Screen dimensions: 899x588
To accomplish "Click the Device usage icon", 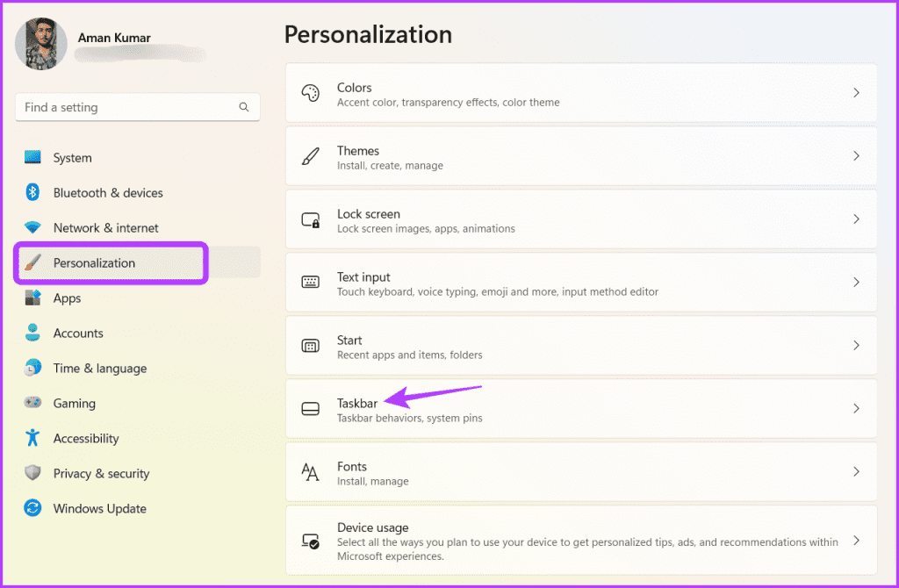I will click(x=310, y=541).
